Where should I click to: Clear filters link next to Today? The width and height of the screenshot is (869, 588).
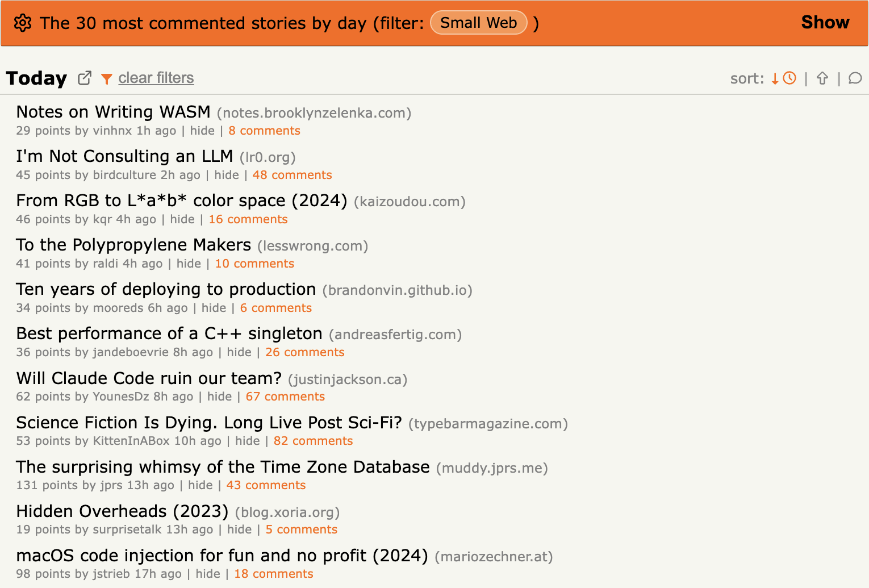156,78
